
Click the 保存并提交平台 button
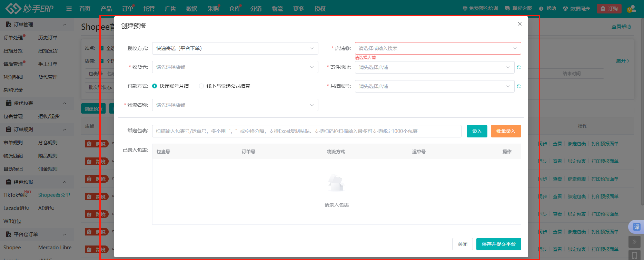(x=498, y=244)
